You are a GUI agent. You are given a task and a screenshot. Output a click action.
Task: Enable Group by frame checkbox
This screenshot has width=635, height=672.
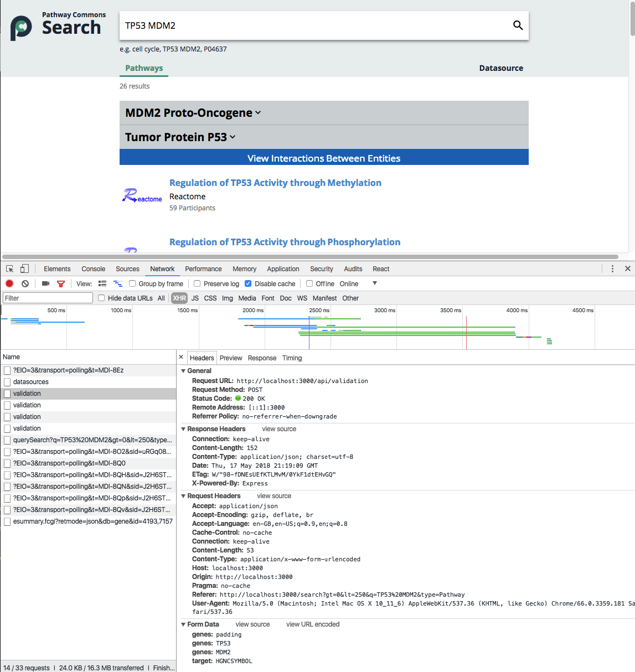tap(132, 283)
